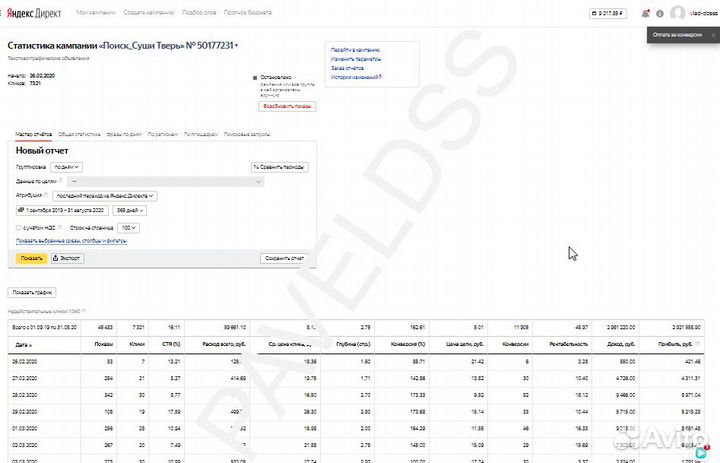Image resolution: width=720 pixels, height=463 pixels.
Task: Click the calendar icon in date range field
Action: (21, 211)
